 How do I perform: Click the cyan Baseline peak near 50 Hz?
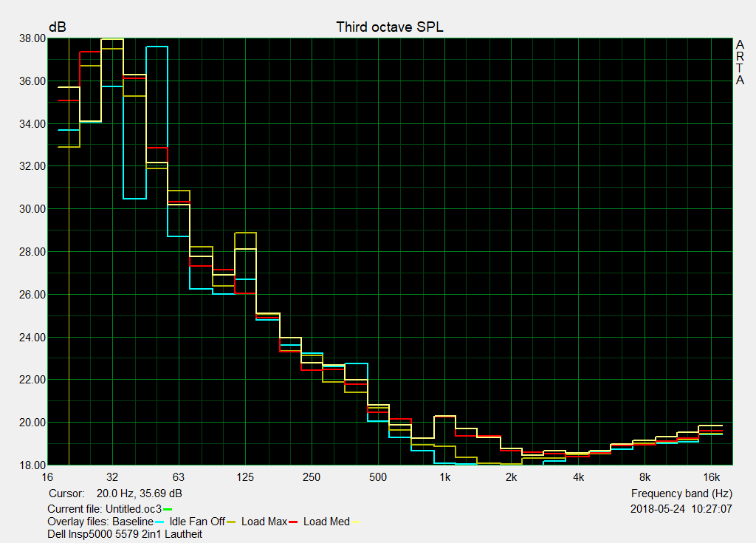[157, 47]
